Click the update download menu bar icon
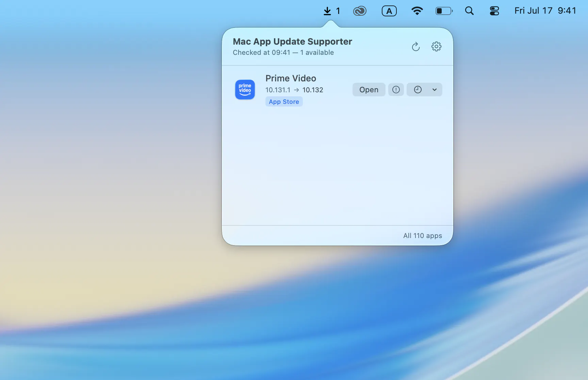This screenshot has width=588, height=380. [327, 11]
